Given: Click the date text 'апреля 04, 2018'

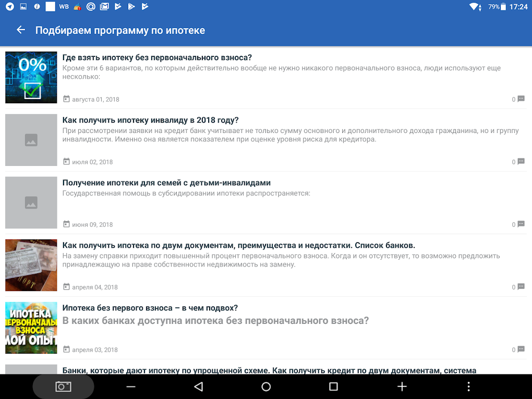Looking at the screenshot, I should 95,287.
